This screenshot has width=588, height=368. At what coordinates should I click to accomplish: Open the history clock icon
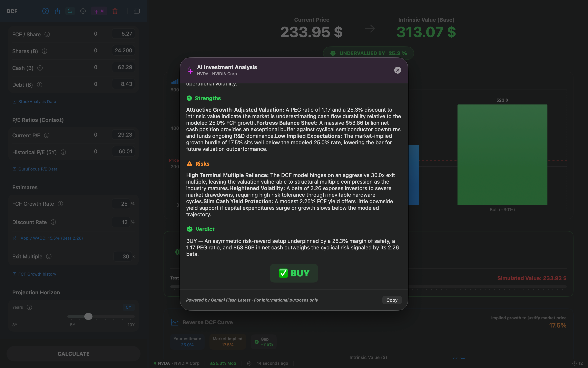[x=83, y=11]
